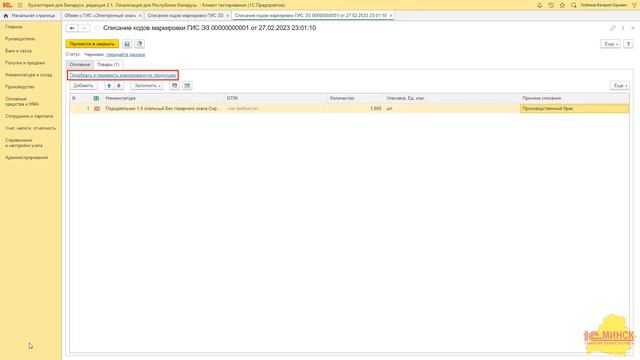Open the Администрирование section
640x360 pixels.
click(x=27, y=158)
